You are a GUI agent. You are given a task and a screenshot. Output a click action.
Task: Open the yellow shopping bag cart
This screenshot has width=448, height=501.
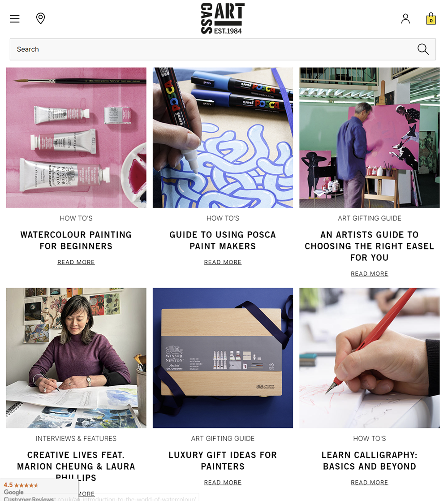[431, 18]
